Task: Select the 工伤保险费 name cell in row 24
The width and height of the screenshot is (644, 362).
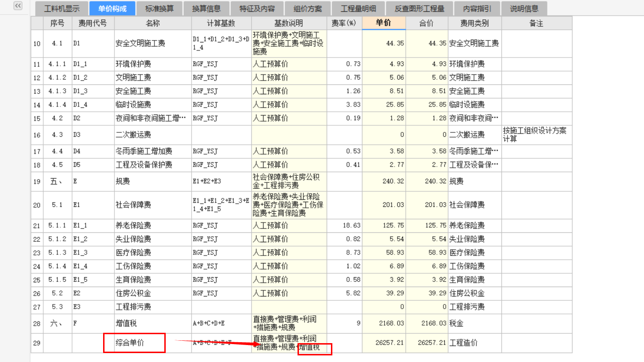Action: (153, 266)
